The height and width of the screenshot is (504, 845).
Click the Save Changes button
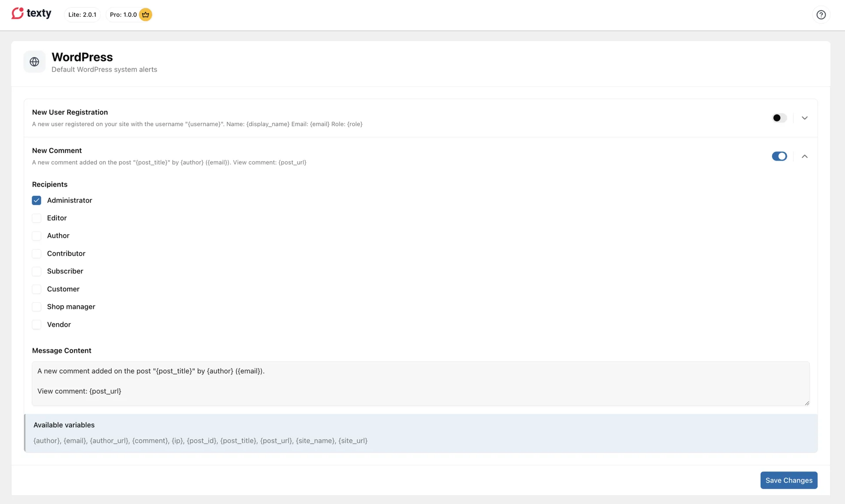789,480
